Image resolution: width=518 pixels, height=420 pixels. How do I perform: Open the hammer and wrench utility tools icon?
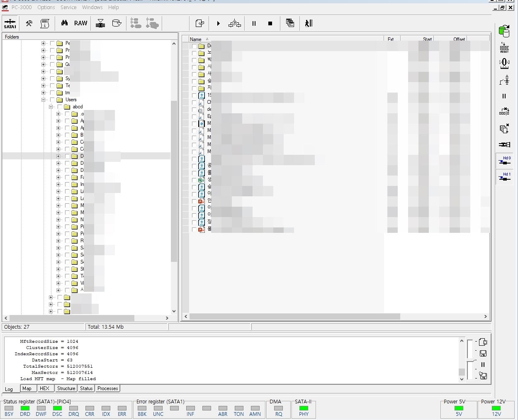pyautogui.click(x=29, y=24)
